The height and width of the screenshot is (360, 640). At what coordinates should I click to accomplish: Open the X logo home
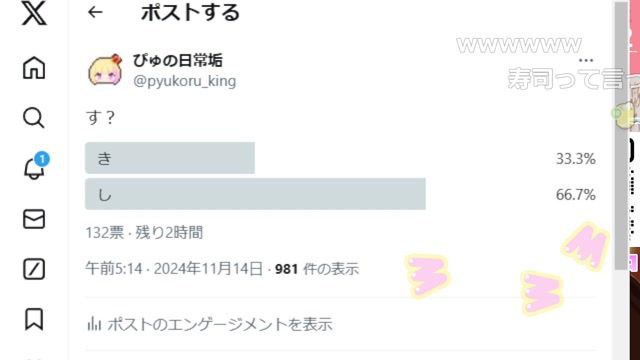click(x=34, y=13)
